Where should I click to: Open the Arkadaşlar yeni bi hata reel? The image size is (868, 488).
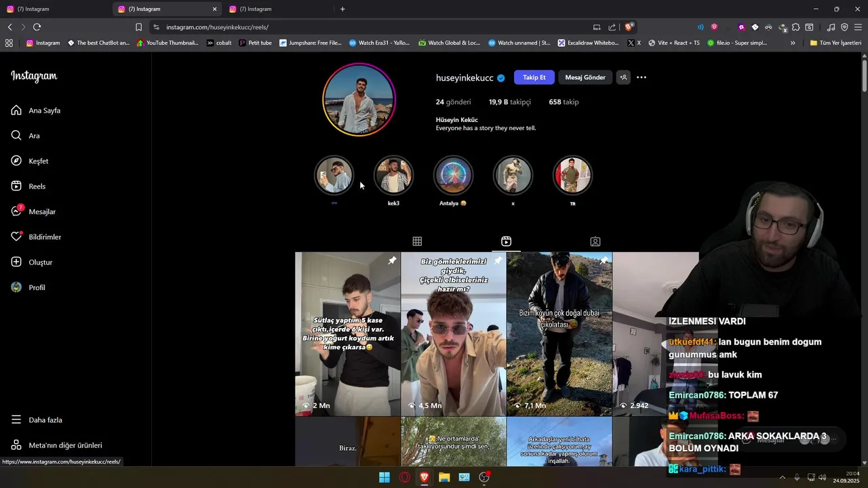[x=559, y=441]
